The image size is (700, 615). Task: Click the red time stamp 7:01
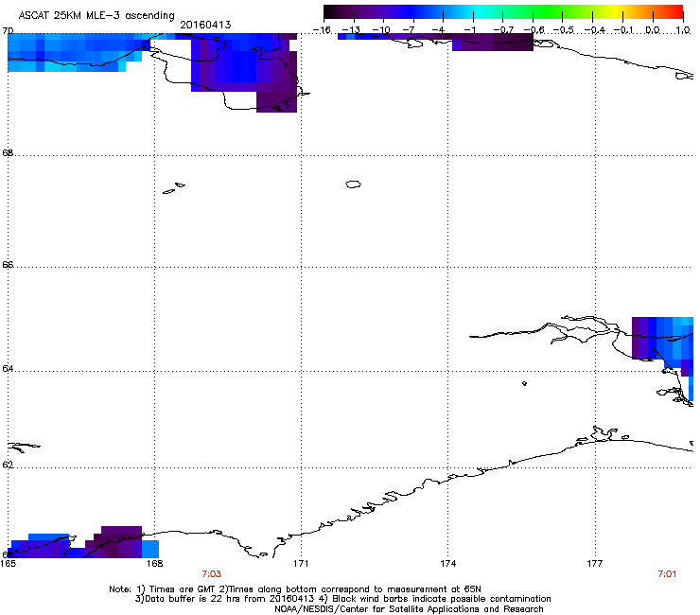(x=667, y=573)
